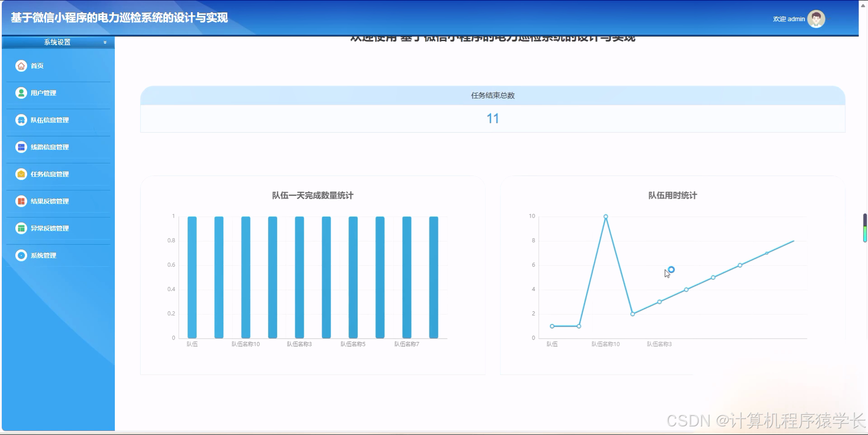Image resolution: width=868 pixels, height=435 pixels.
Task: Open the 用户管理 menu item
Action: pos(58,93)
